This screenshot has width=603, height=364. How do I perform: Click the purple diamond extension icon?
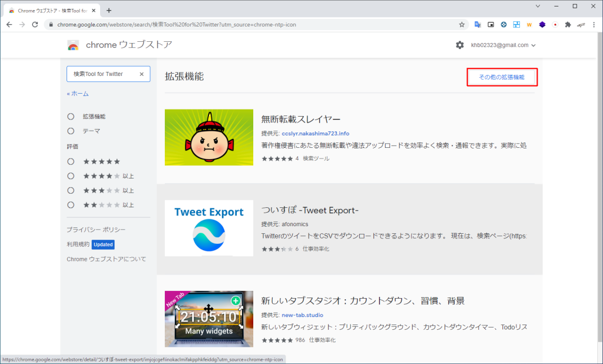pyautogui.click(x=542, y=24)
